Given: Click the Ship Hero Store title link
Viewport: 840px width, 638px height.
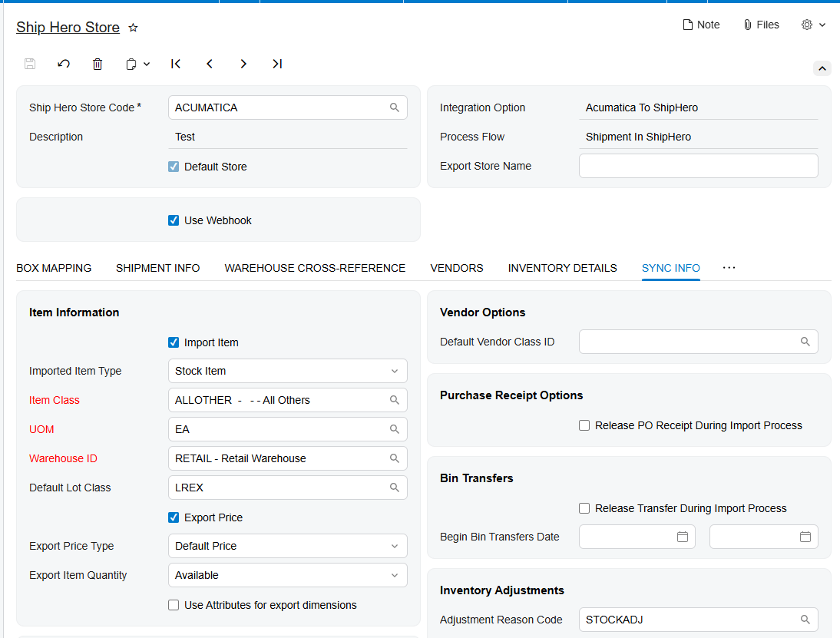Looking at the screenshot, I should click(68, 28).
